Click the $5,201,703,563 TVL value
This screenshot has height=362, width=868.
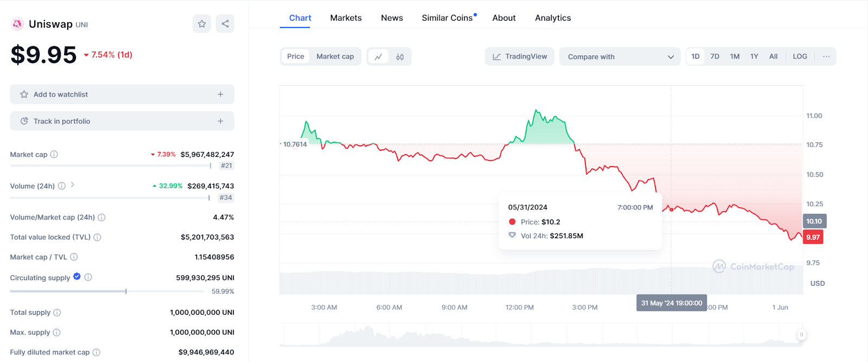click(207, 237)
